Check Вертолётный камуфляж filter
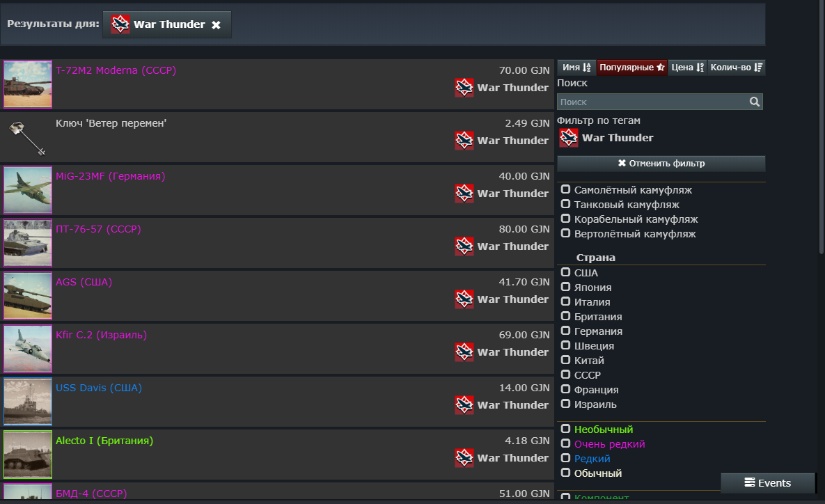 565,234
